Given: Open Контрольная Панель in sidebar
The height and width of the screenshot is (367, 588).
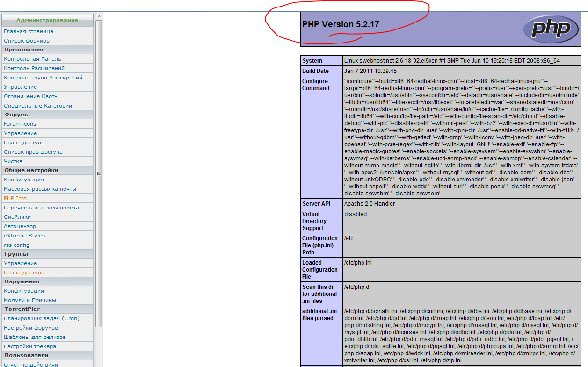Looking at the screenshot, I should pos(32,59).
